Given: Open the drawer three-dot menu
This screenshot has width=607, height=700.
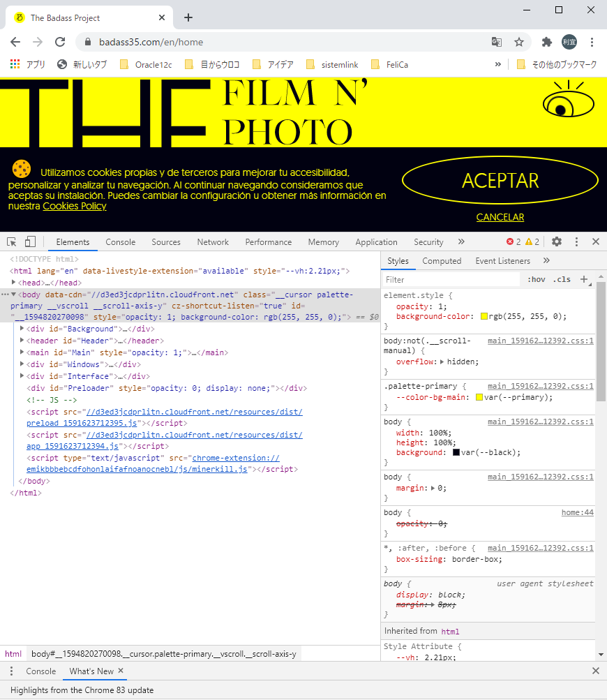Looking at the screenshot, I should tap(11, 671).
